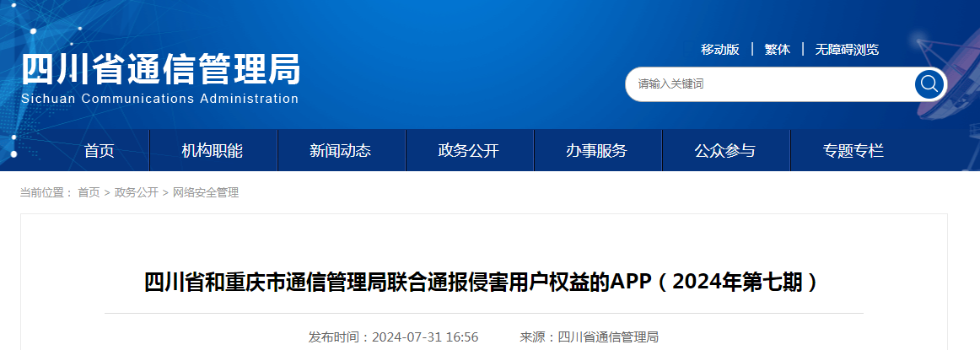Click the 四川省通信管理局 site logo title
This screenshot has width=980, height=350.
(x=160, y=69)
